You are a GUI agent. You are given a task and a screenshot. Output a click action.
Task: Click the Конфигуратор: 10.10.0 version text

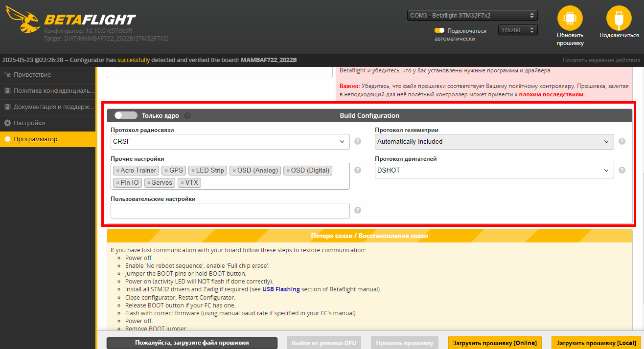[x=88, y=31]
